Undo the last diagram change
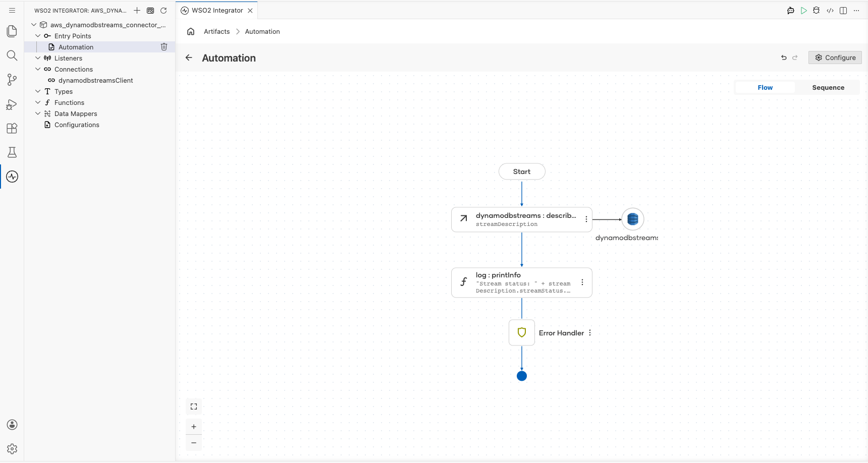Image resolution: width=868 pixels, height=463 pixels. coord(784,57)
